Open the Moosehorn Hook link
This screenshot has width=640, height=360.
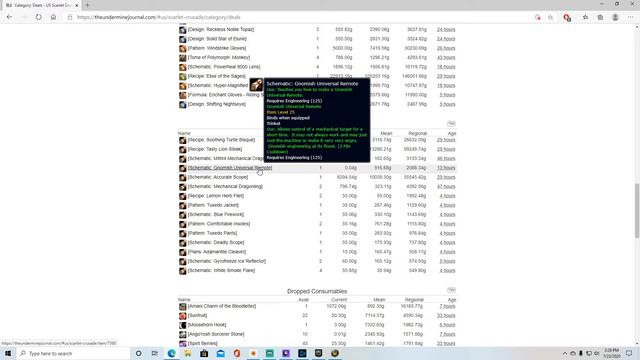click(207, 325)
